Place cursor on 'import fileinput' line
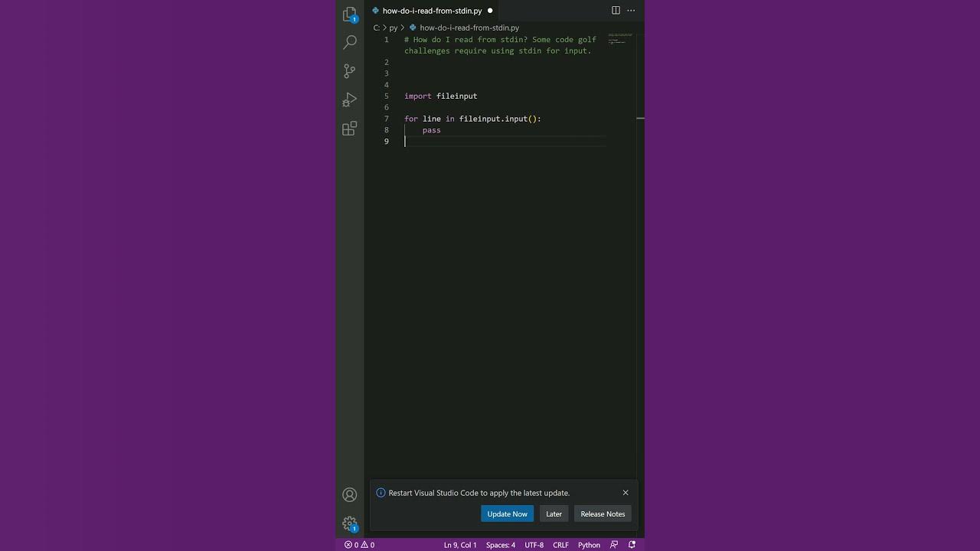Screen dimensions: 980x551 pyautogui.click(x=441, y=96)
